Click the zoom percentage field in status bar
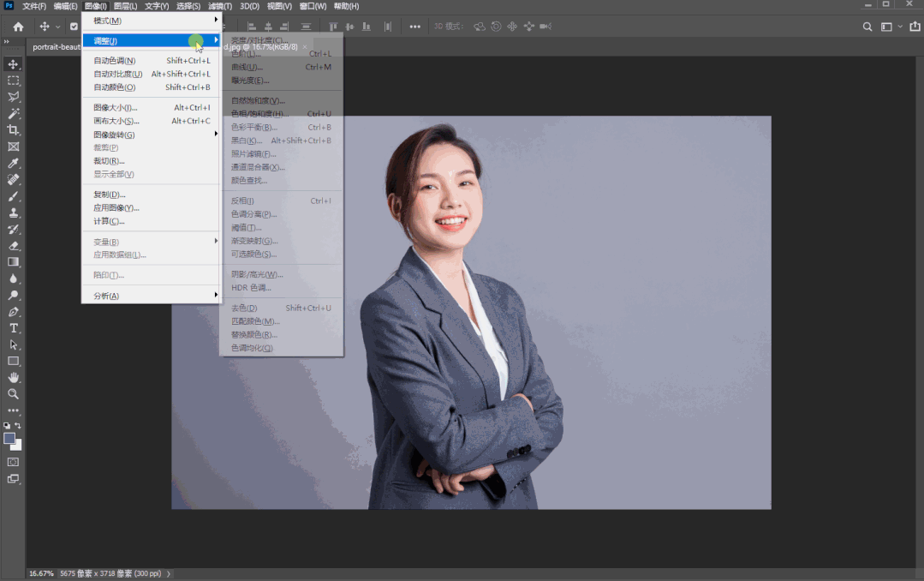Image resolution: width=924 pixels, height=581 pixels. tap(41, 573)
